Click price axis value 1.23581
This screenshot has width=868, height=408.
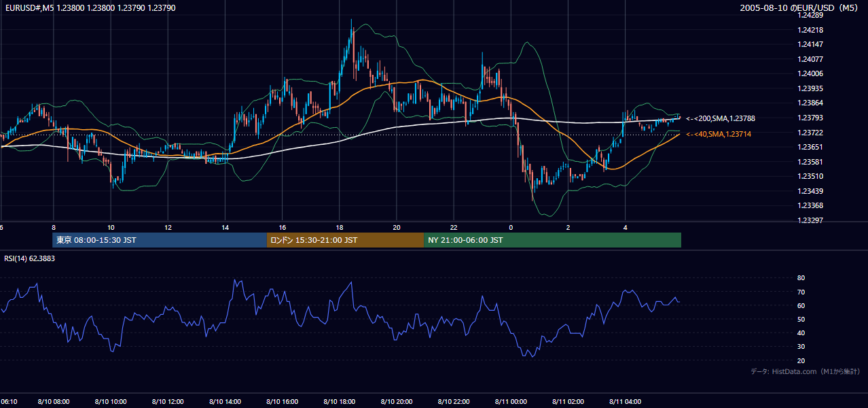[811, 162]
